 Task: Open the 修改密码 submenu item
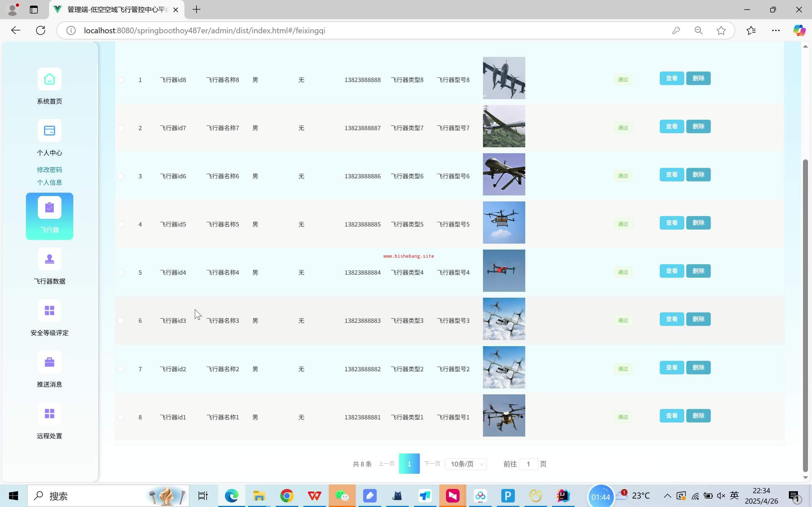pyautogui.click(x=49, y=170)
